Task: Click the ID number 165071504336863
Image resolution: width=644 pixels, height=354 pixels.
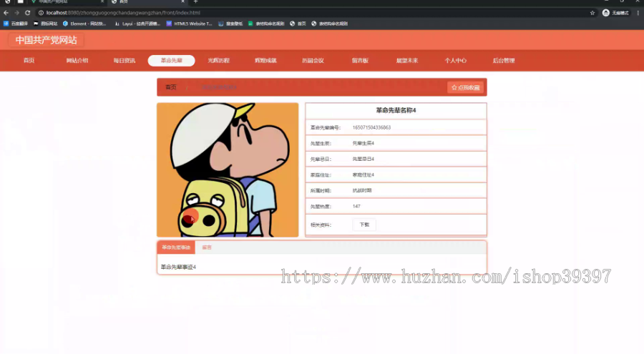Action: point(371,127)
